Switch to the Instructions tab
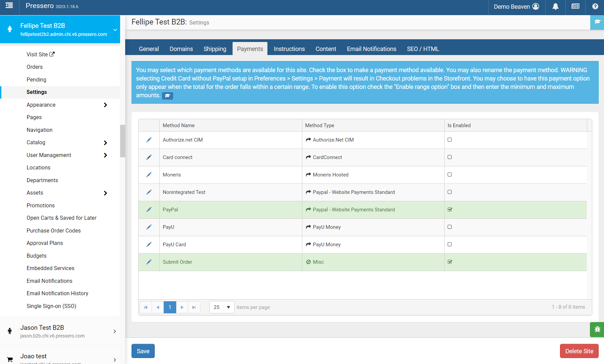 pyautogui.click(x=289, y=49)
